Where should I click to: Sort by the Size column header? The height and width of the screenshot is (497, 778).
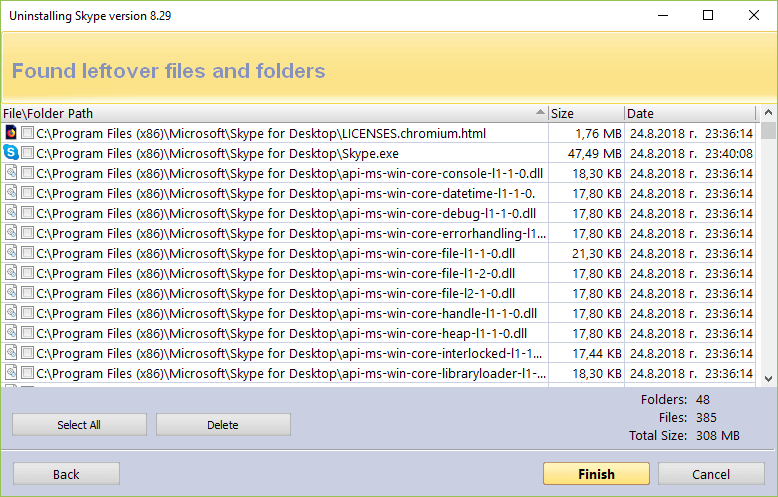586,113
